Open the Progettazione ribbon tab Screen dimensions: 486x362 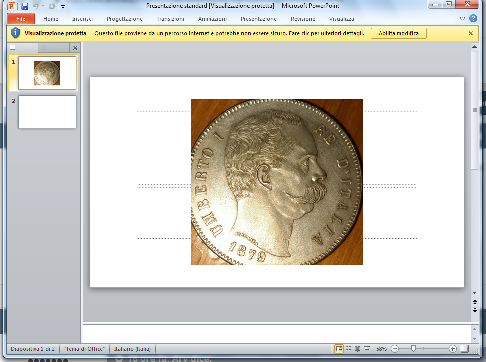pos(124,19)
